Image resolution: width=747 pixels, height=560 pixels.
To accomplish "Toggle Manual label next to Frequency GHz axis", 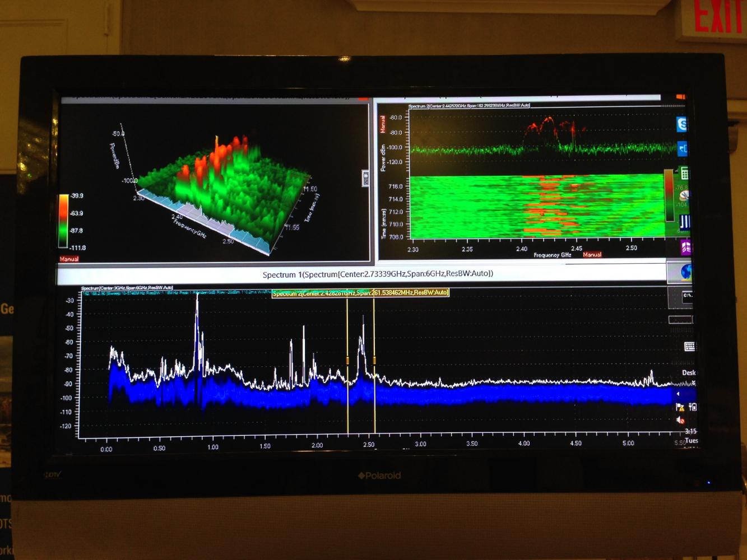I will pos(592,255).
